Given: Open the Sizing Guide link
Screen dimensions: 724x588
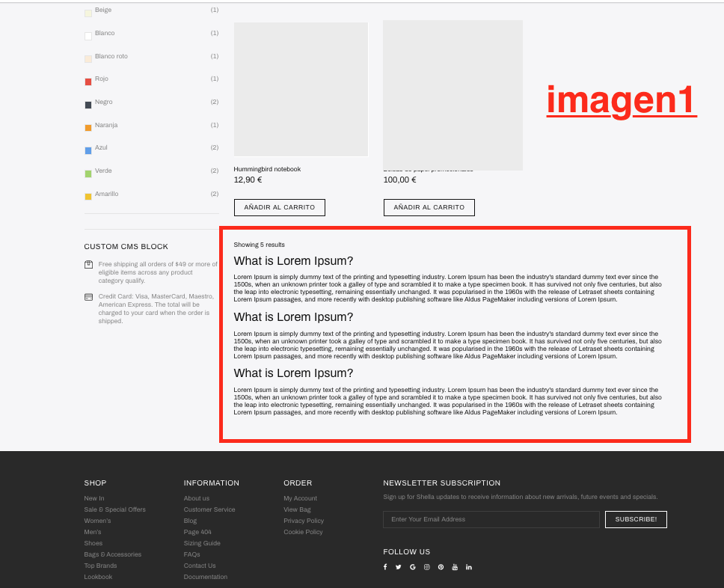Looking at the screenshot, I should [202, 543].
